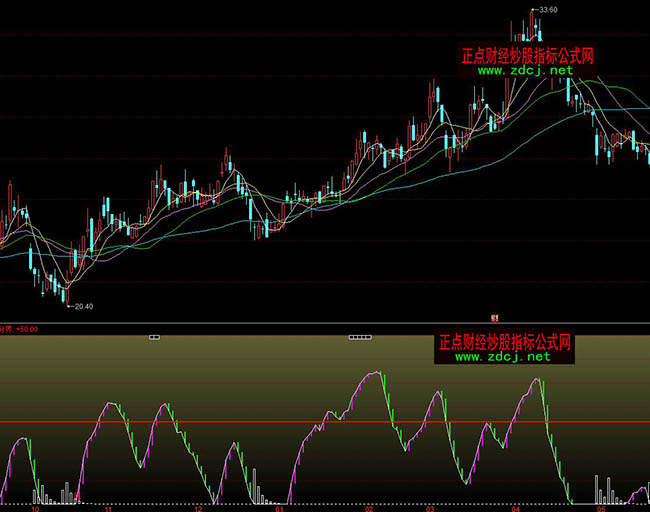Open the www.zdcj.net link in the indicator panel
650x512 pixels.
click(x=503, y=356)
